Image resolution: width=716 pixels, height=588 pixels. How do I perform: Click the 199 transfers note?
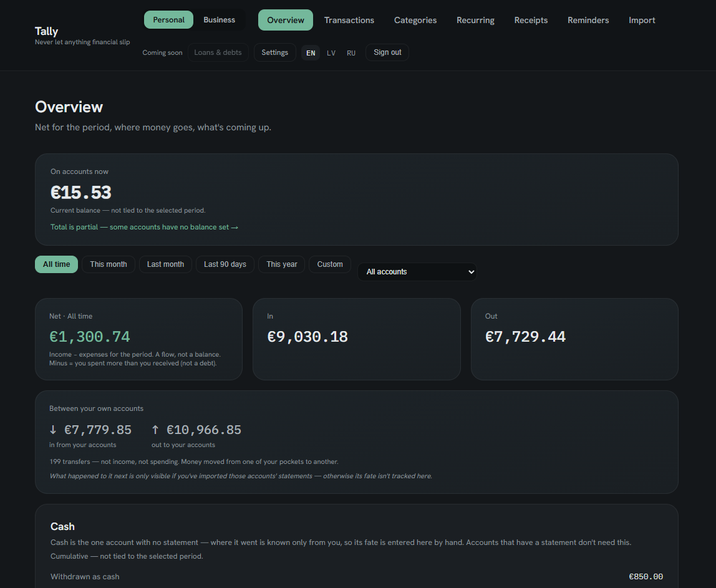[x=194, y=461]
